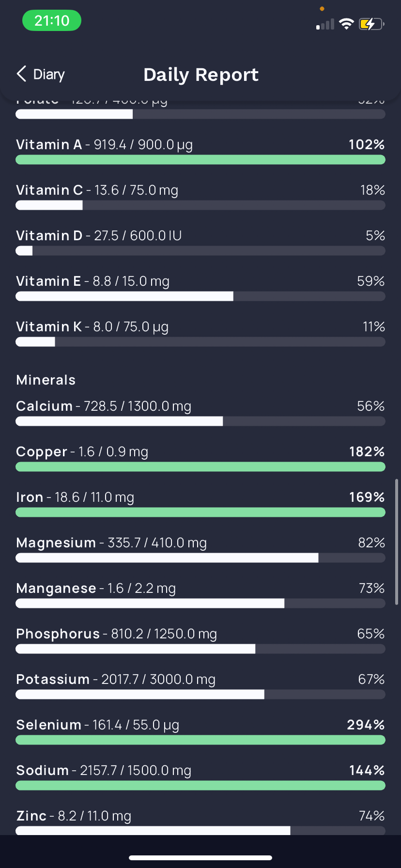Screen dimensions: 401x868
Task: Tap the Sodium green progress bar
Action: (x=200, y=786)
